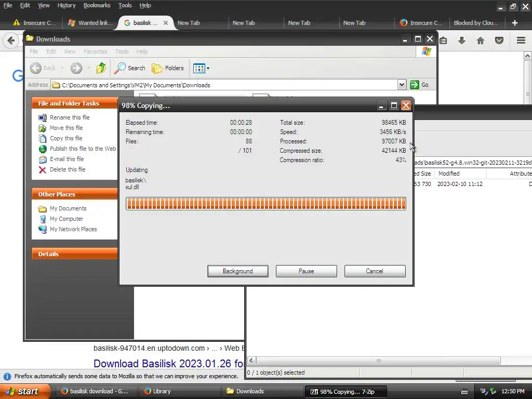Switch to the Wanted link tab

(90, 23)
